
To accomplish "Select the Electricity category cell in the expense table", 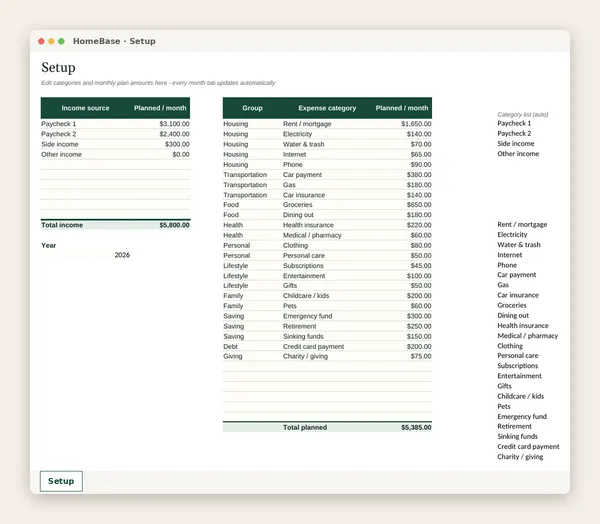I will coord(297,134).
